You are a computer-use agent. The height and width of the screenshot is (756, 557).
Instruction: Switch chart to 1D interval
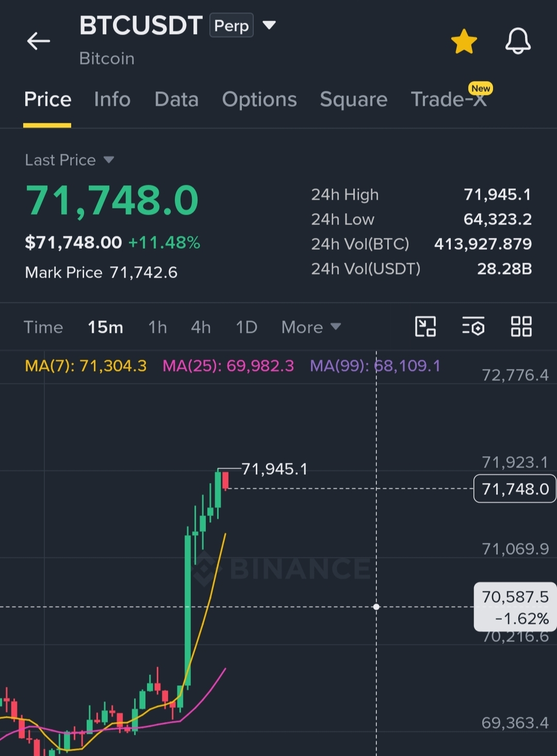click(247, 327)
